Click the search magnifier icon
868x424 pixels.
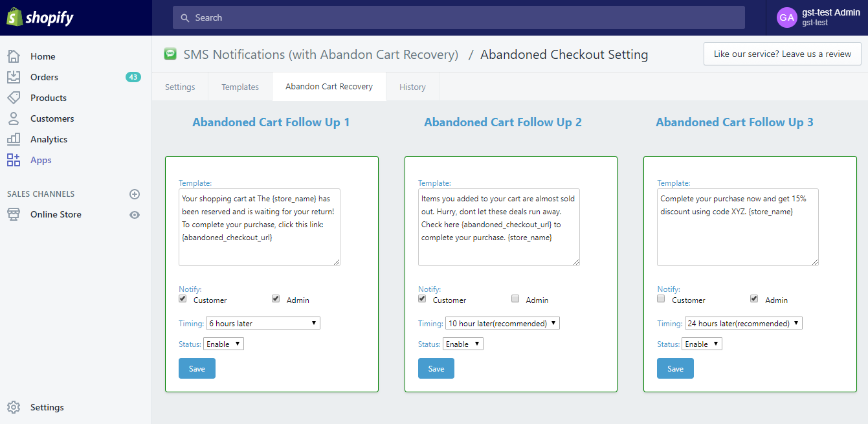click(x=185, y=18)
